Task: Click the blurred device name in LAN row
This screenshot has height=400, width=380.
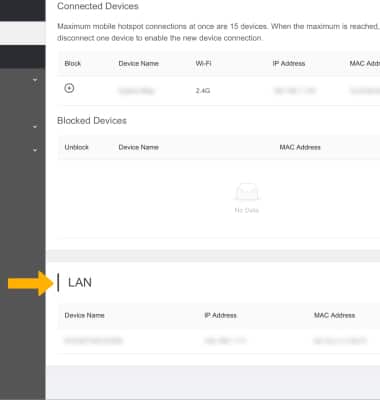Action: (93, 340)
